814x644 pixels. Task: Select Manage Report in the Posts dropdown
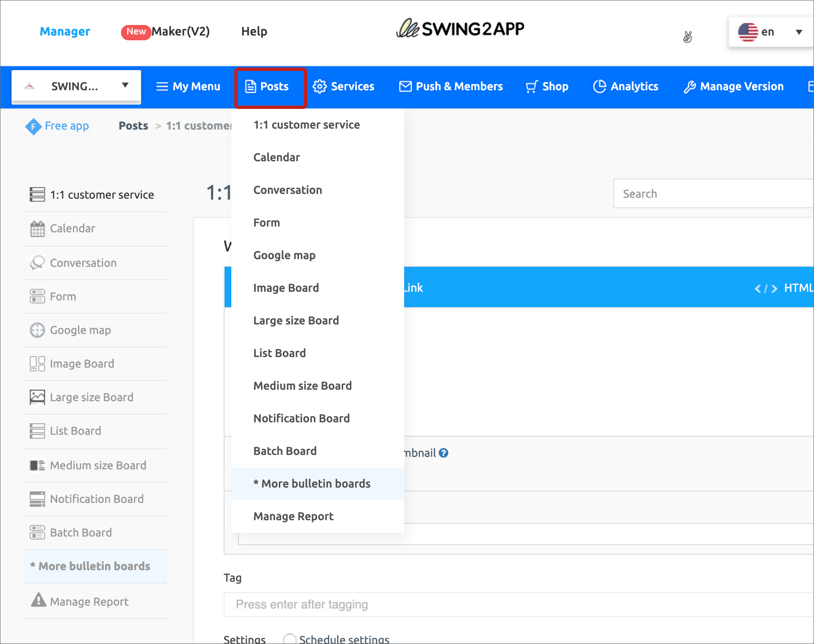pyautogui.click(x=293, y=516)
